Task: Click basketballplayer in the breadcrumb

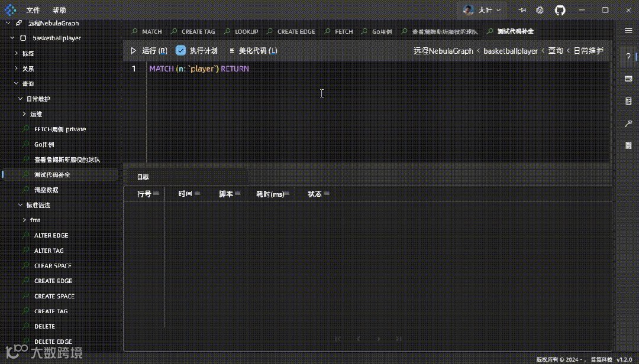Action: coord(510,51)
